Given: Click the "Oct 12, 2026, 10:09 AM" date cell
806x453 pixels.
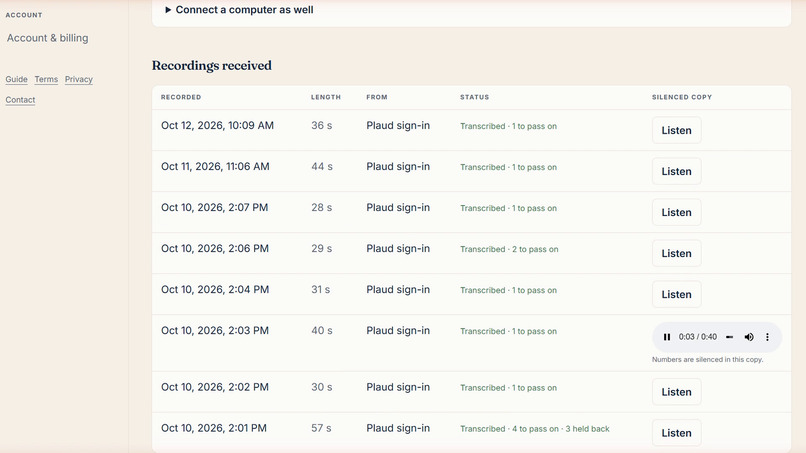Looking at the screenshot, I should pos(217,125).
